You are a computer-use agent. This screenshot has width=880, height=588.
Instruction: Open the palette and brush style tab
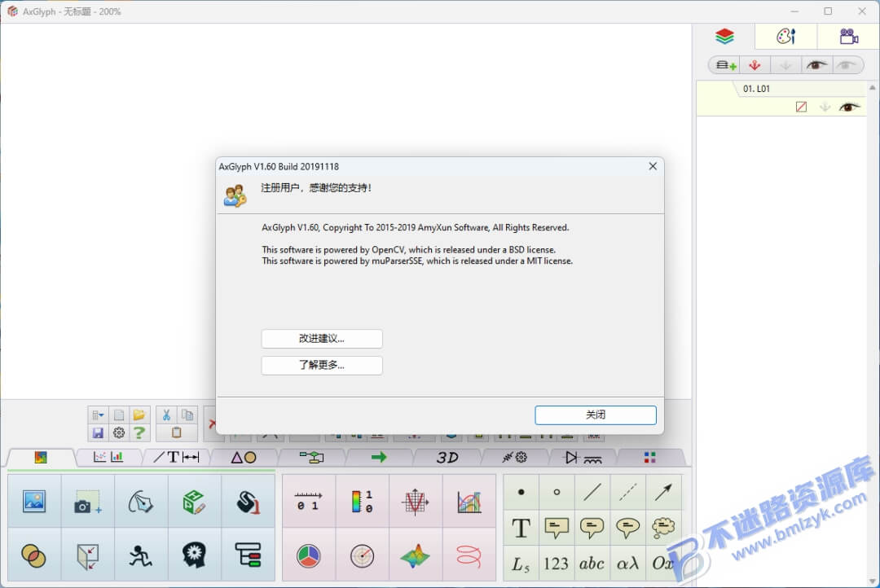[785, 37]
